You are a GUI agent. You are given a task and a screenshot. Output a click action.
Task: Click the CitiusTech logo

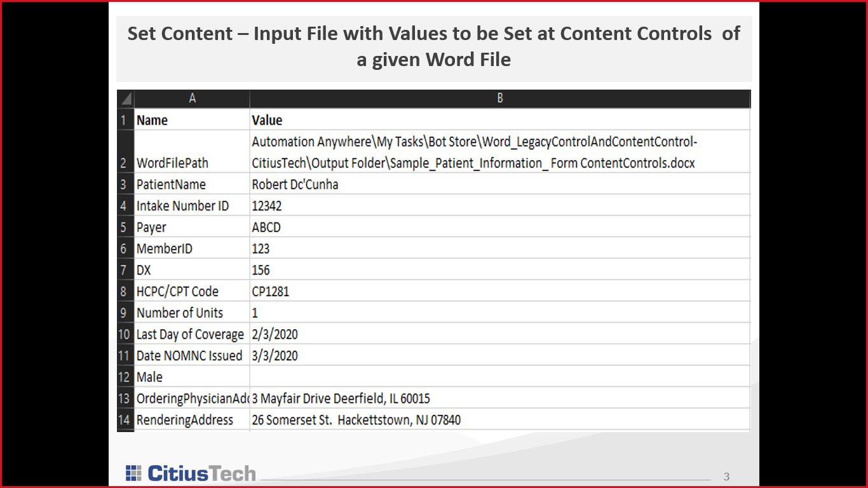coord(191,473)
